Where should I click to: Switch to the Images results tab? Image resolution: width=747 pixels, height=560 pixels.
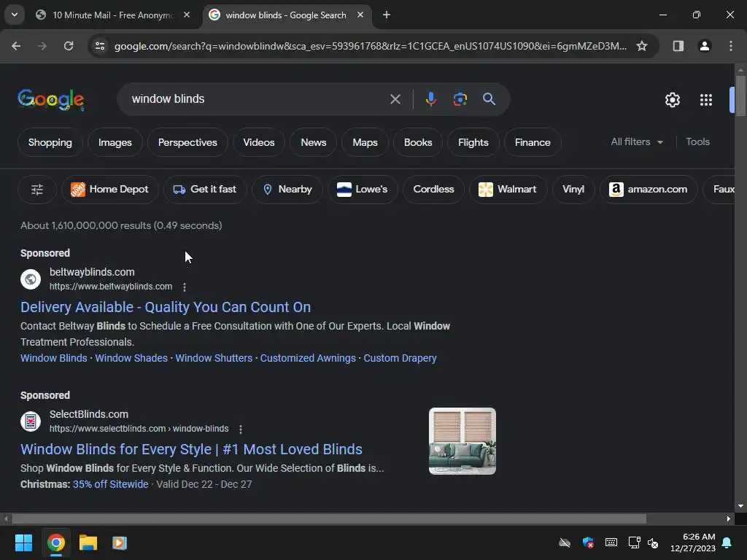(x=115, y=142)
